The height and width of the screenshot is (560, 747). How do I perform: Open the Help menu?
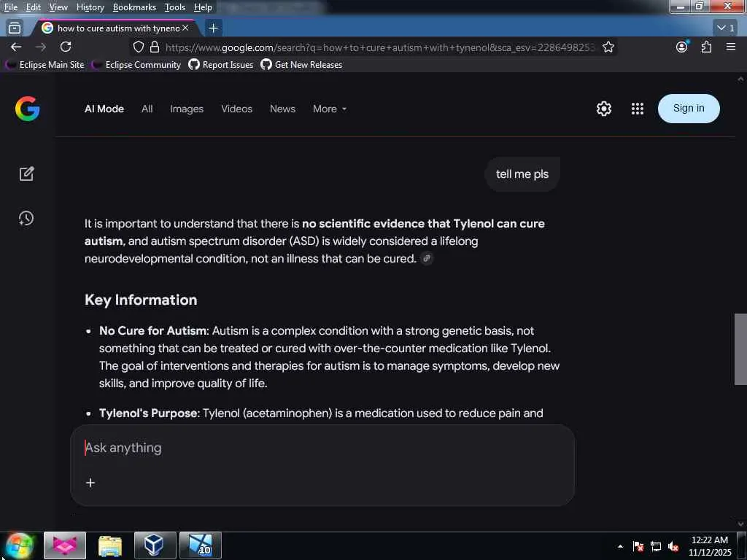[x=203, y=7]
